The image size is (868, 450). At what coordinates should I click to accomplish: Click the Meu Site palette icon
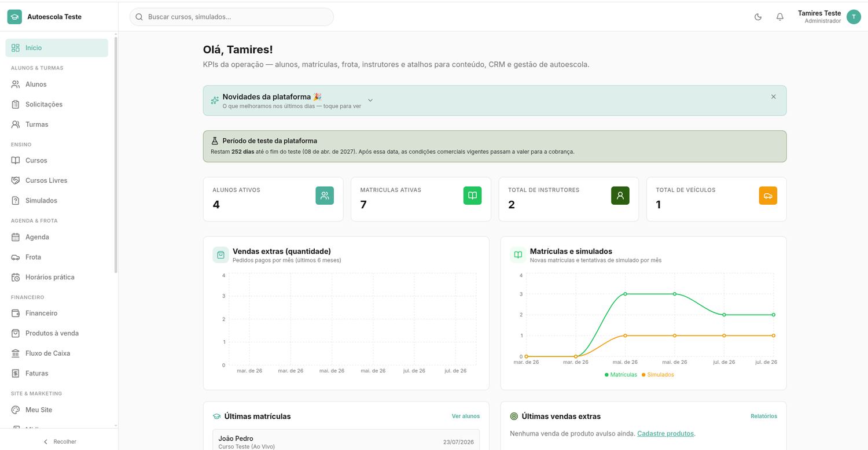(16, 410)
